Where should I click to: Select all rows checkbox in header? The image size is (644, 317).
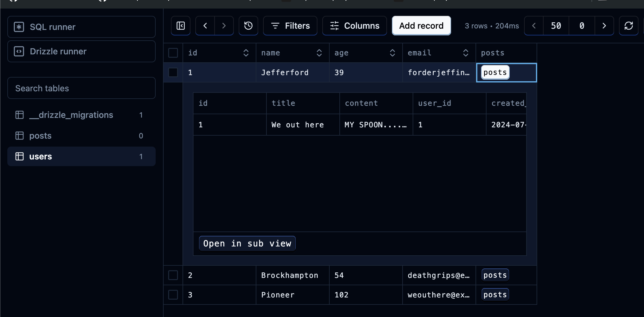[x=173, y=53]
